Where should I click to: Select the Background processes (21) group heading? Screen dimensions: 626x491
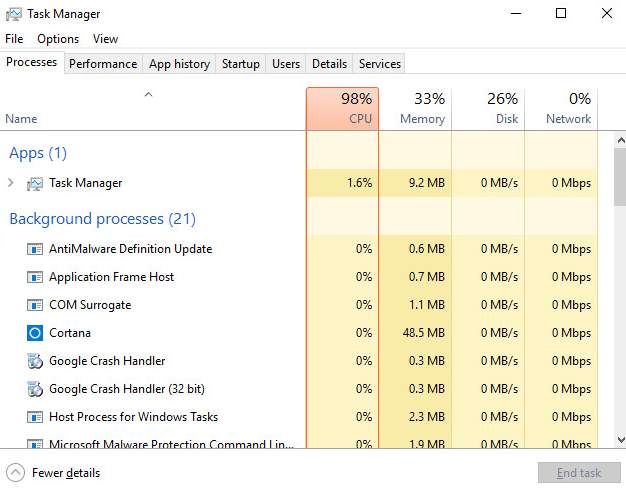tap(103, 219)
